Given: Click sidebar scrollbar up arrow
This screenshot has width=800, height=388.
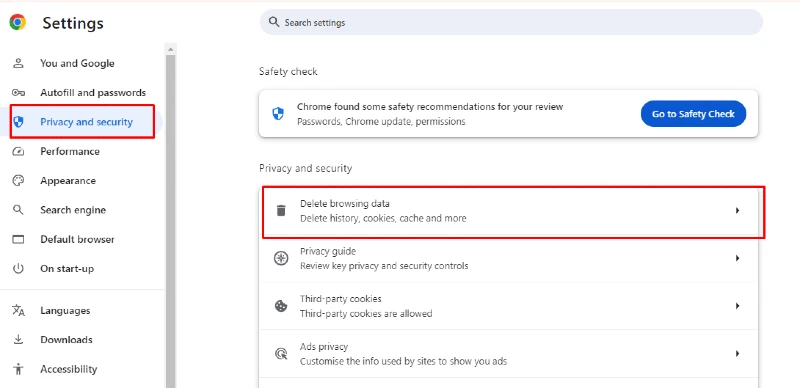Looking at the screenshot, I should click(170, 50).
